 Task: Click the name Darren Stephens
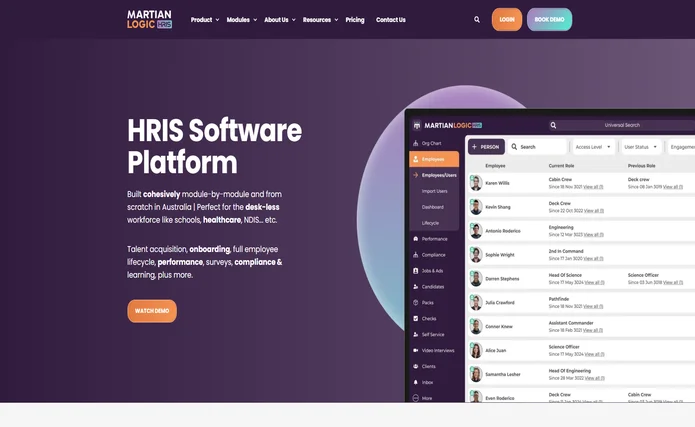tap(502, 279)
